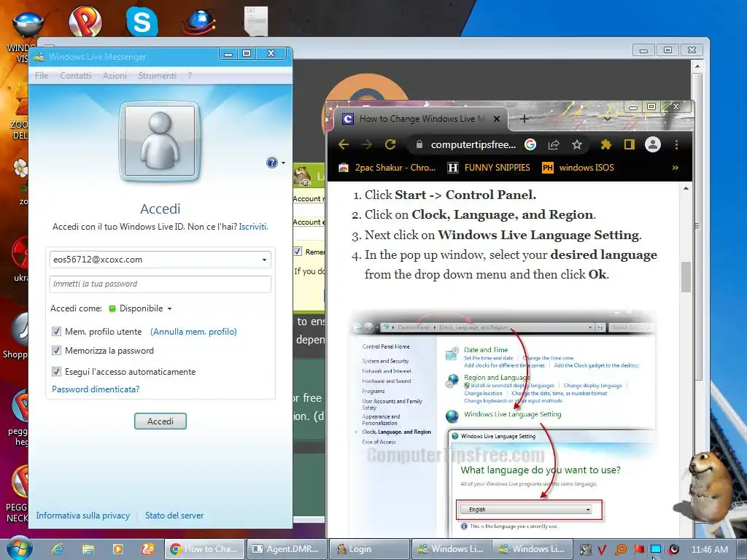Expand the email address dropdown arrow
747x560 pixels.
(x=264, y=260)
